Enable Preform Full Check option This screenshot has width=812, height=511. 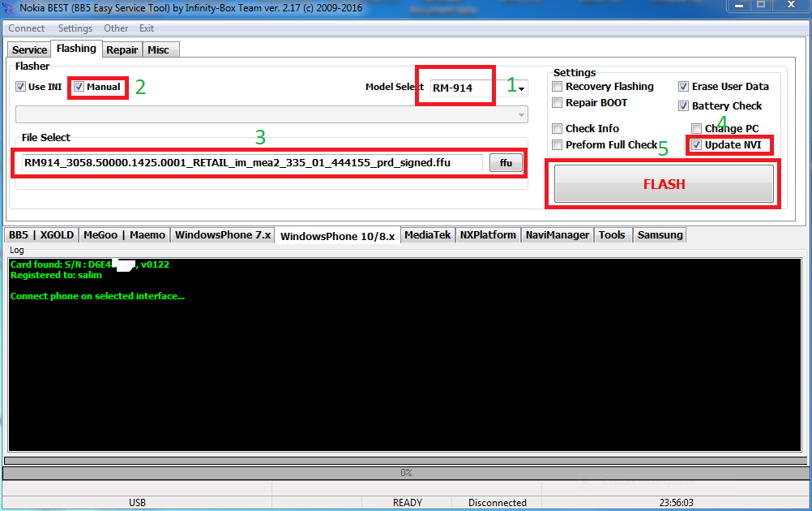pyautogui.click(x=558, y=144)
